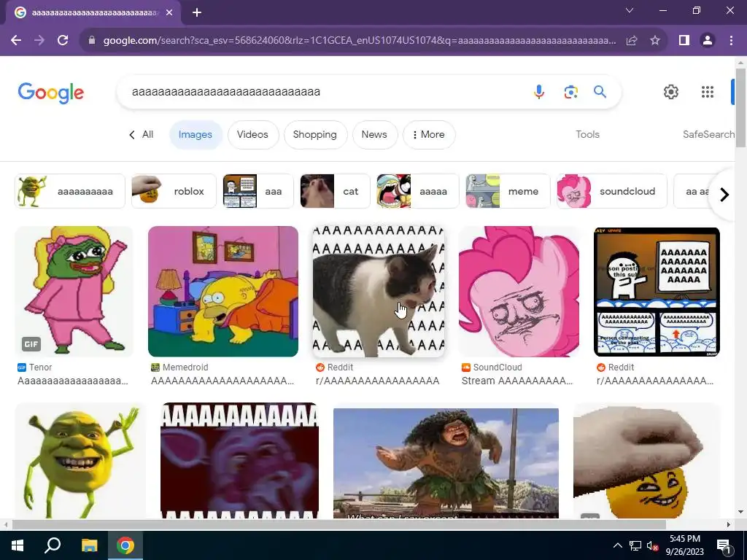
Task: Select the 'meme' related search chip
Action: pyautogui.click(x=508, y=191)
